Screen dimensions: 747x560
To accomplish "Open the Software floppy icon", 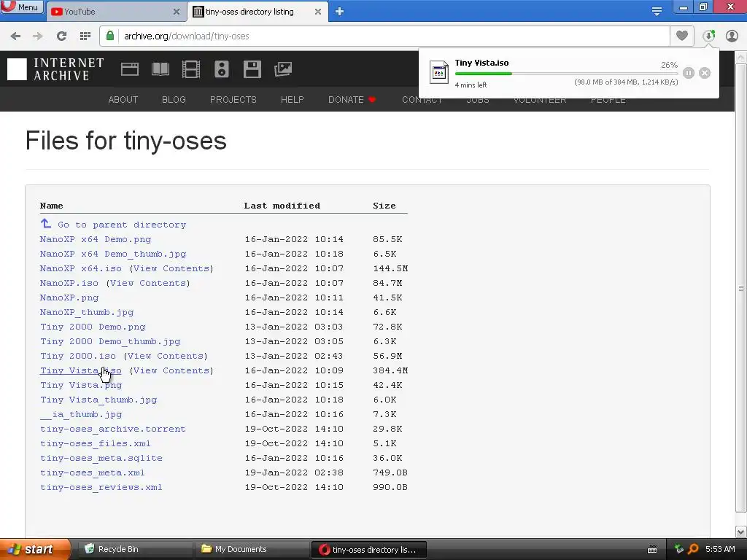I will point(252,69).
